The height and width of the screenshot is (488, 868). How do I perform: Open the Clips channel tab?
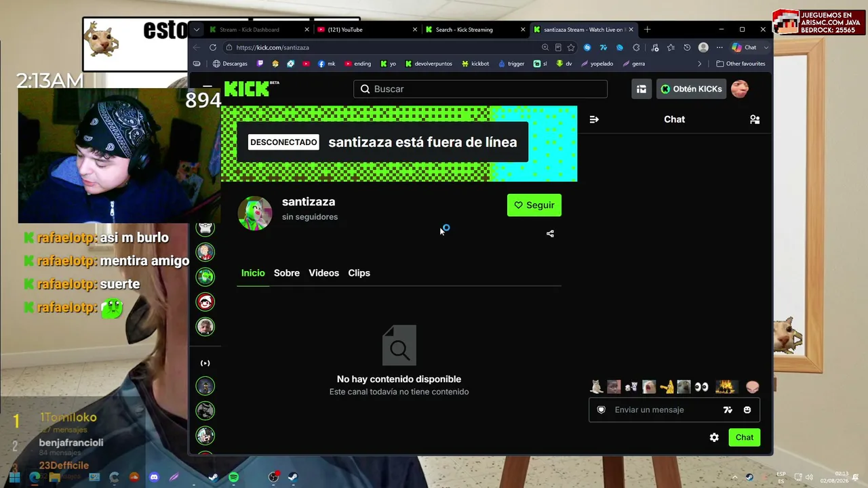pyautogui.click(x=359, y=273)
